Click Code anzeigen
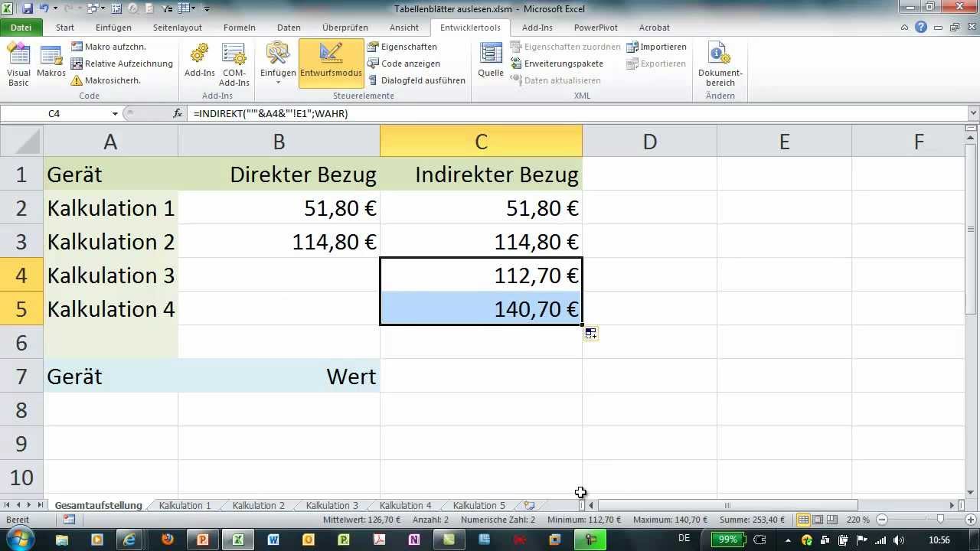The height and width of the screenshot is (551, 980). (403, 64)
